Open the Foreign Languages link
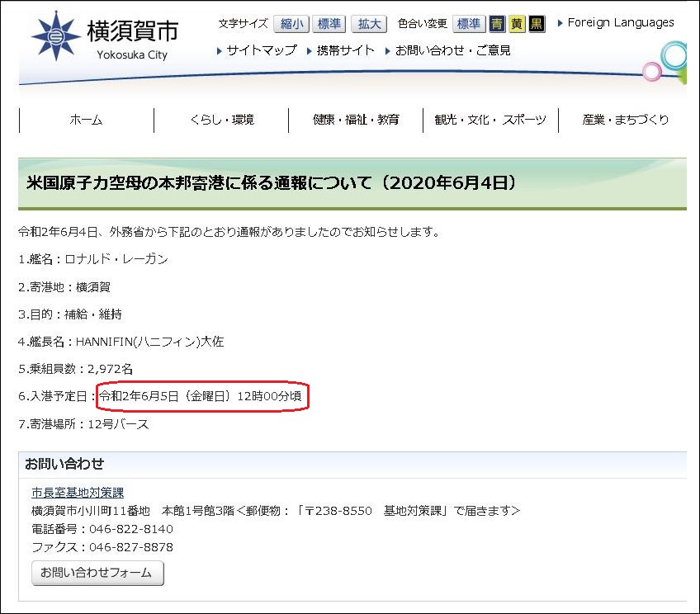This screenshot has width=700, height=614. pyautogui.click(x=620, y=22)
